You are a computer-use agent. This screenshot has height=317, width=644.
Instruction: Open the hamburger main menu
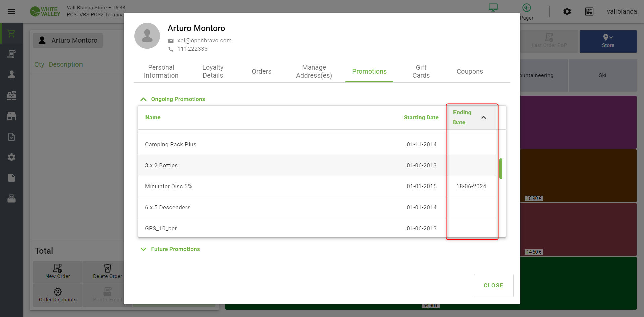tap(11, 12)
